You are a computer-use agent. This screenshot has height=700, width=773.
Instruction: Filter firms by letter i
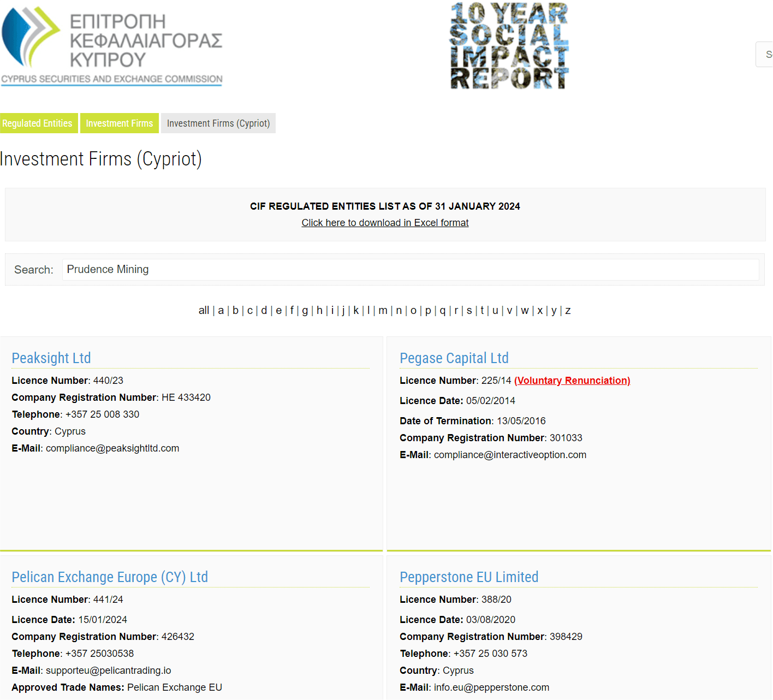pos(332,311)
